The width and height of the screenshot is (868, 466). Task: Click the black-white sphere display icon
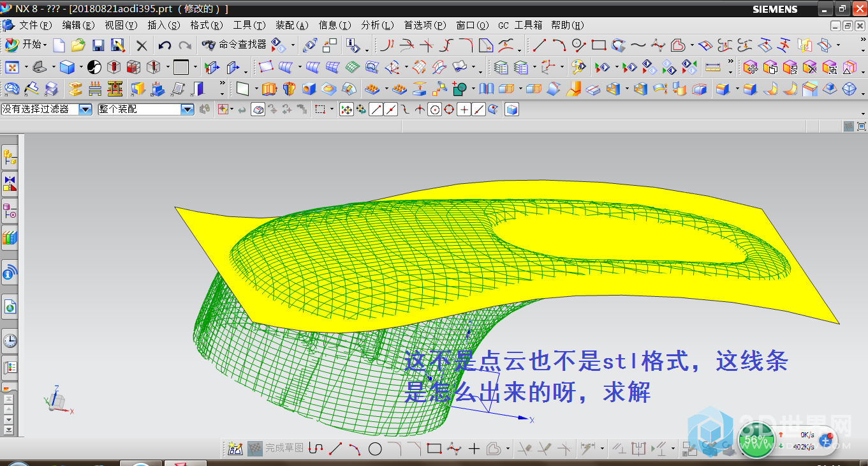pyautogui.click(x=94, y=67)
